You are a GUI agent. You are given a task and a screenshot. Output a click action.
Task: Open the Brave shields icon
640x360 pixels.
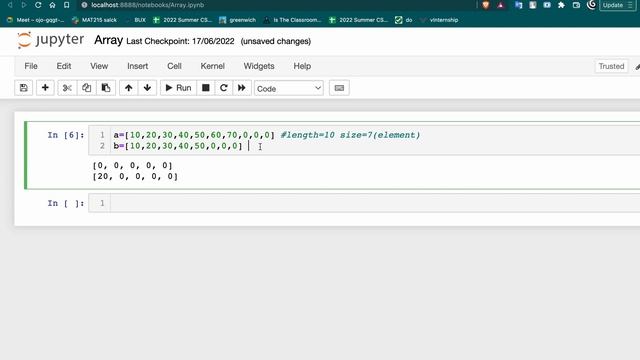tap(486, 5)
